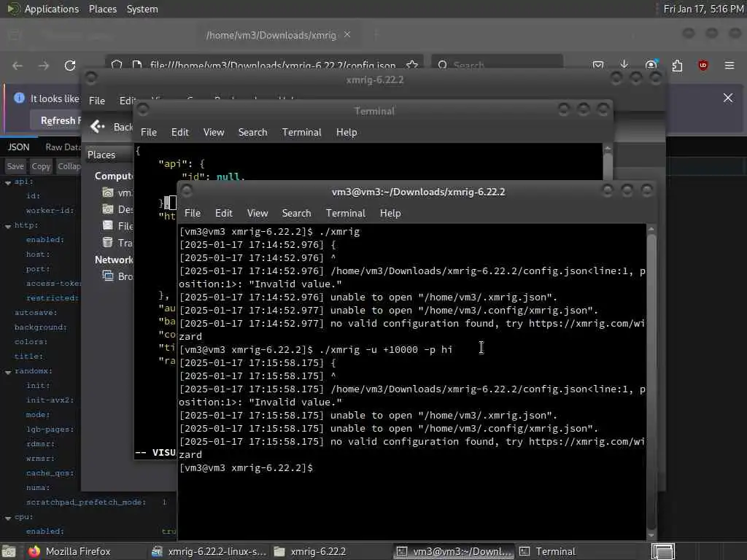Open Search menu in the back Terminal window
This screenshot has width=747, height=560.
tap(252, 132)
